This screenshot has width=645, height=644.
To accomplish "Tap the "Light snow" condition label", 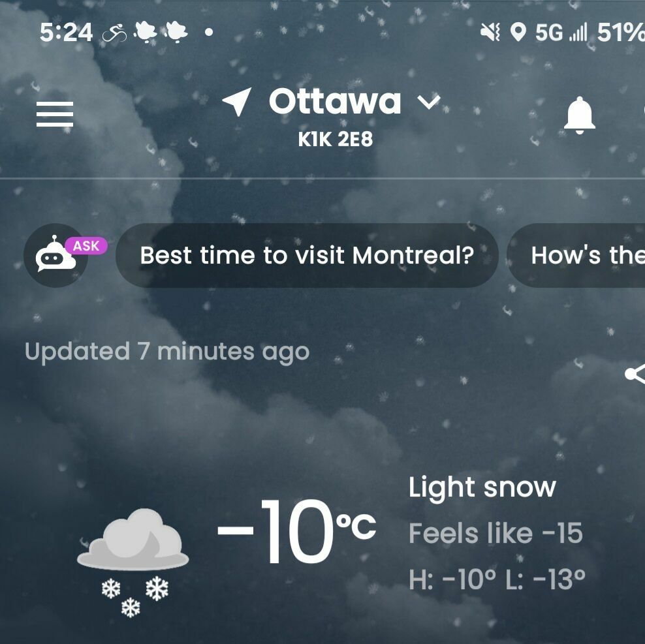I will pos(482,487).
